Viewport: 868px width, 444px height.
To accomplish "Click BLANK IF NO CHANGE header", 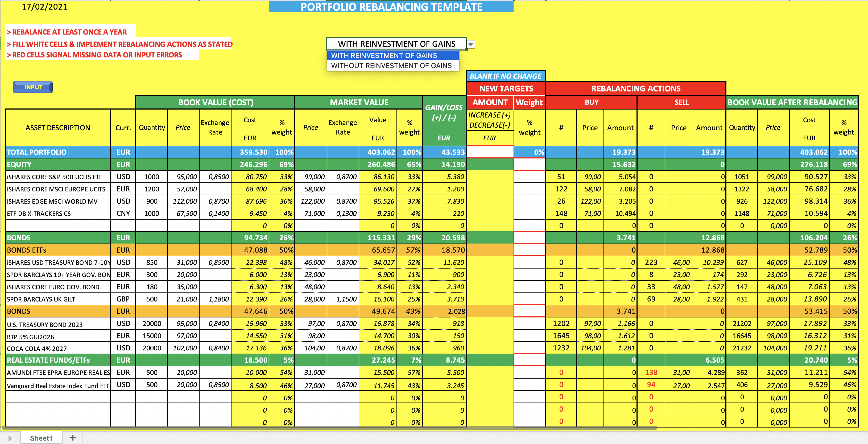I will click(x=505, y=76).
